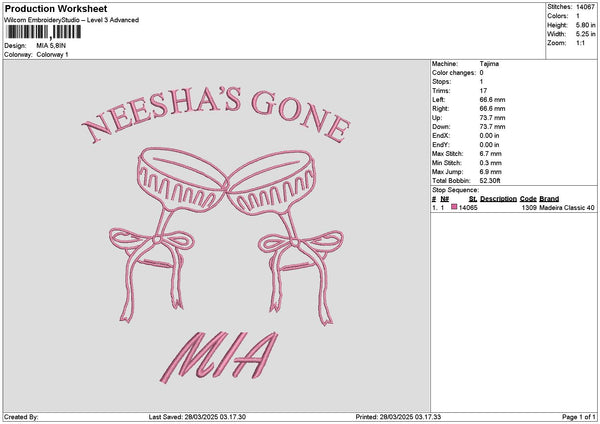600x424 pixels.
Task: Click the Code column header
Action: pyautogui.click(x=528, y=199)
